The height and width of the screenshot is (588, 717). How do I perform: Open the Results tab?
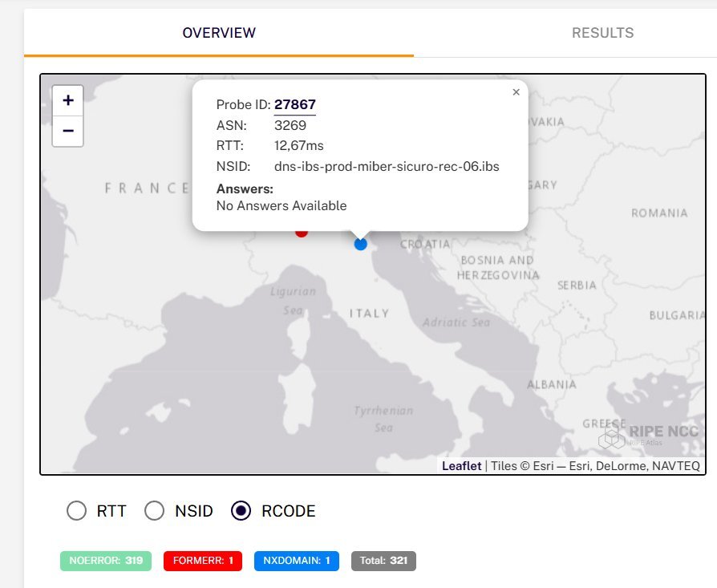pos(602,33)
